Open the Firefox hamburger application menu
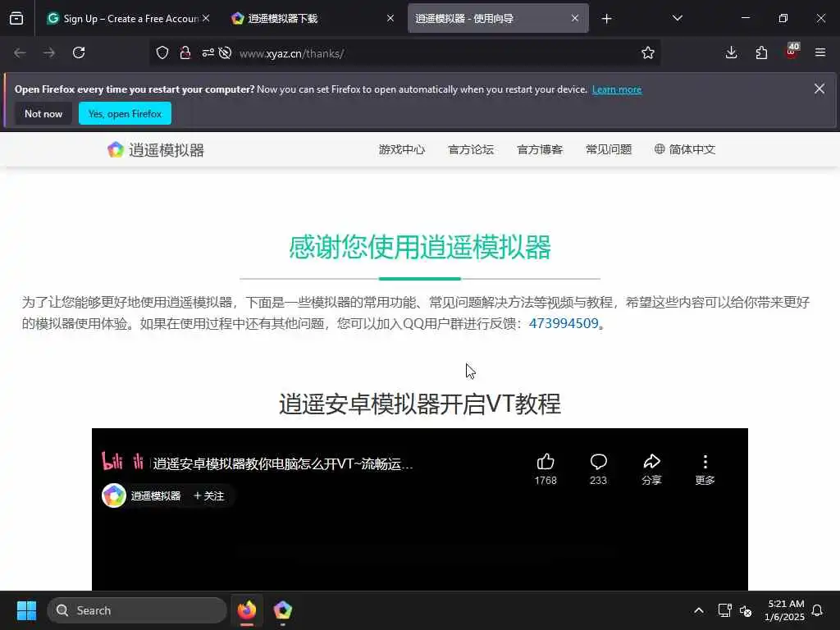This screenshot has height=630, width=840. 820,52
